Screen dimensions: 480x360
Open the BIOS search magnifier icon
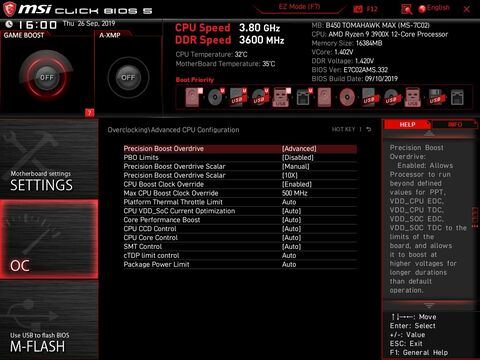[406, 9]
